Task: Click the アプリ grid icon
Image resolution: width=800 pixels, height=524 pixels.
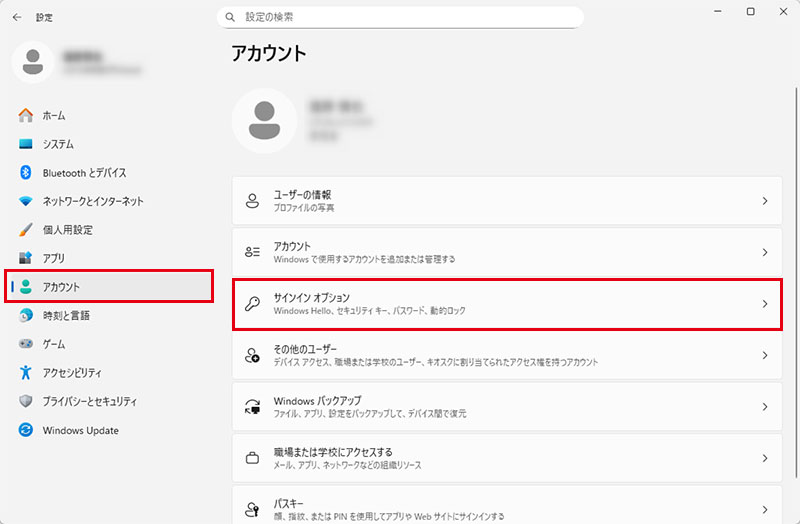Action: pyautogui.click(x=26, y=258)
